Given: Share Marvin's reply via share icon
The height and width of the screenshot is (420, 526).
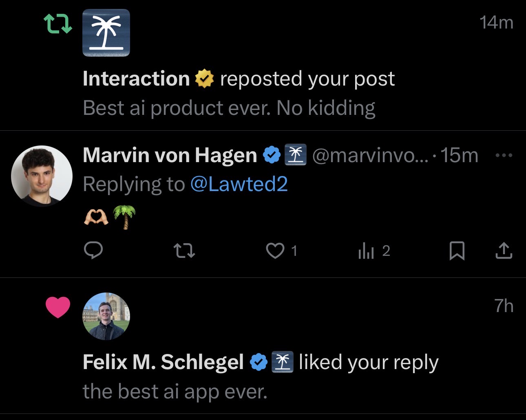Looking at the screenshot, I should (x=504, y=251).
